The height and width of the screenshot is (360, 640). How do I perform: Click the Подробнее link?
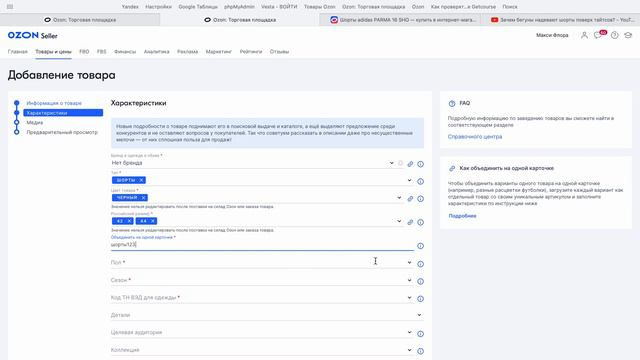tap(462, 216)
